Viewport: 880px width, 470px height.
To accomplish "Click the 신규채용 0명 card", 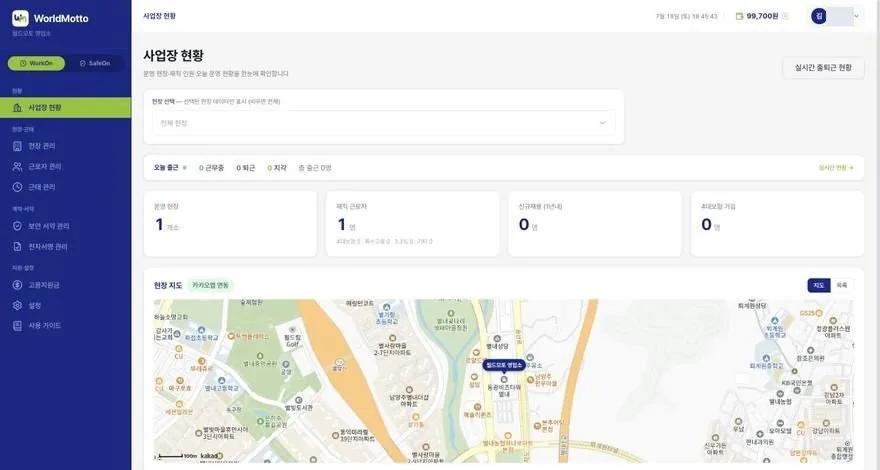I will click(x=595, y=224).
